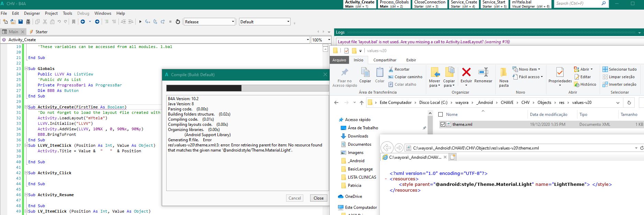The image size is (644, 215).
Task: Click the search magnifier icon in B4A
Action: pyautogui.click(x=603, y=3)
